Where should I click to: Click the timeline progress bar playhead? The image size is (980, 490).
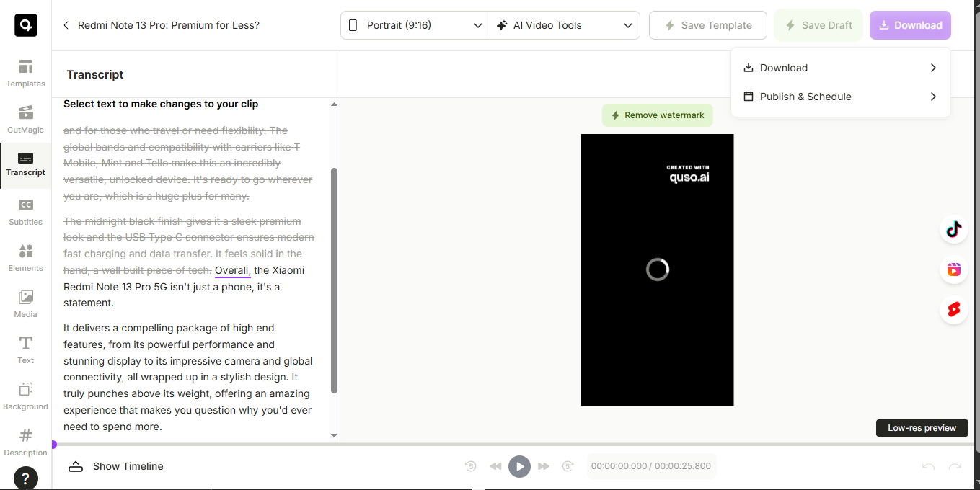pyautogui.click(x=53, y=445)
